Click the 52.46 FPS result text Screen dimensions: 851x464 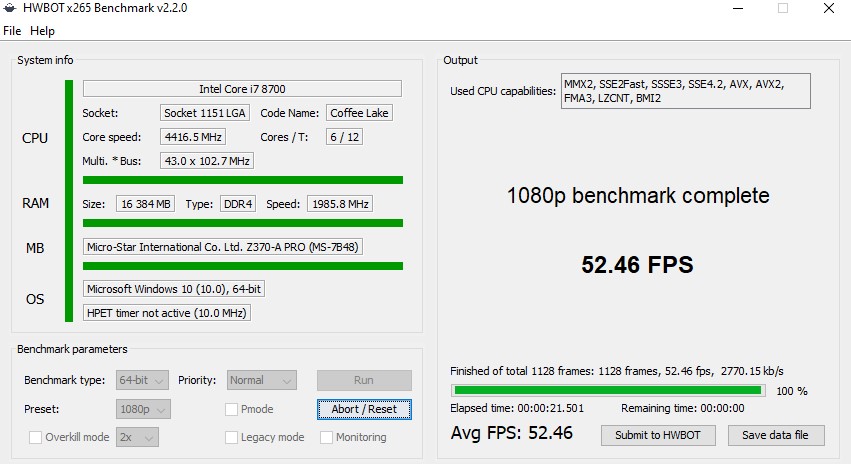coord(638,265)
